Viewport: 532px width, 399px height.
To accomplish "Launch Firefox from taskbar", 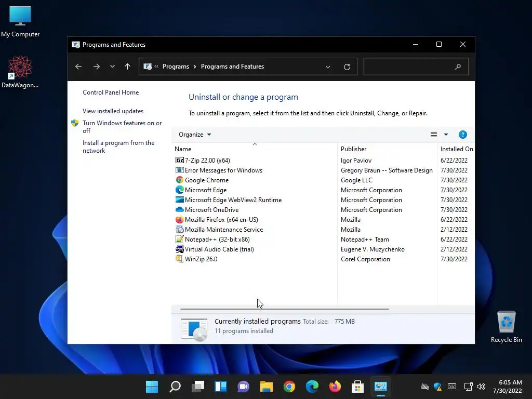I will point(335,387).
